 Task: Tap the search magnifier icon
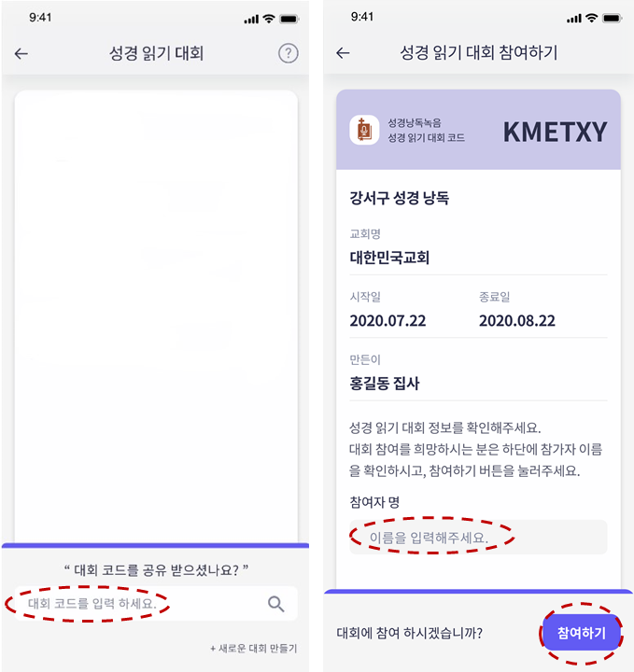[276, 604]
